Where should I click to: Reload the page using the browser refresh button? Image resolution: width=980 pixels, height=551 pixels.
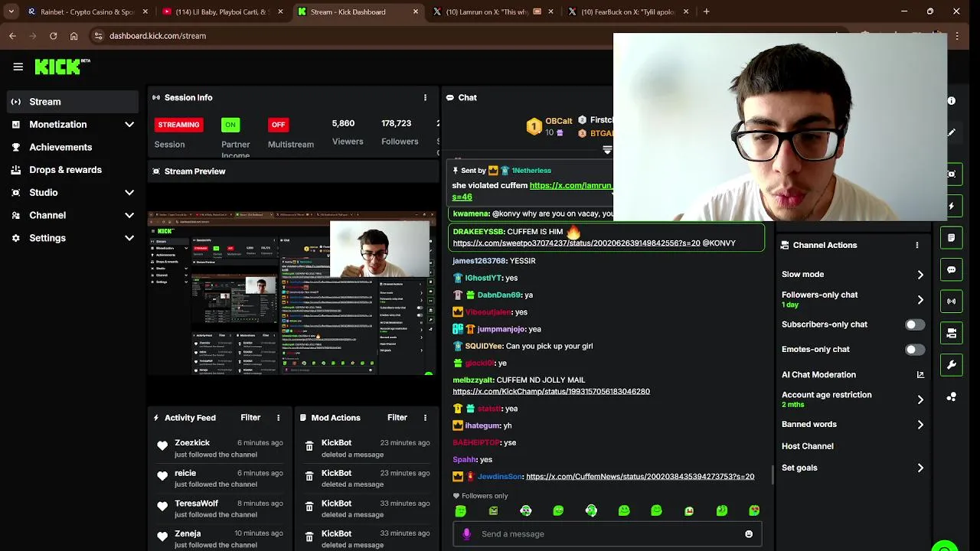tap(53, 36)
